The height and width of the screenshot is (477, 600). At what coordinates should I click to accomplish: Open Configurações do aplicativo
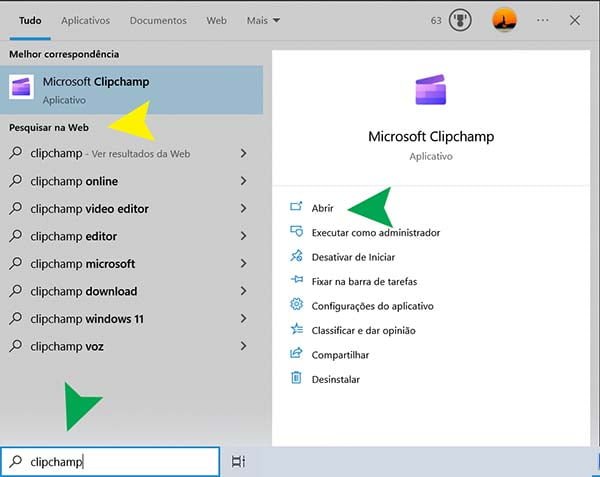pyautogui.click(x=372, y=306)
